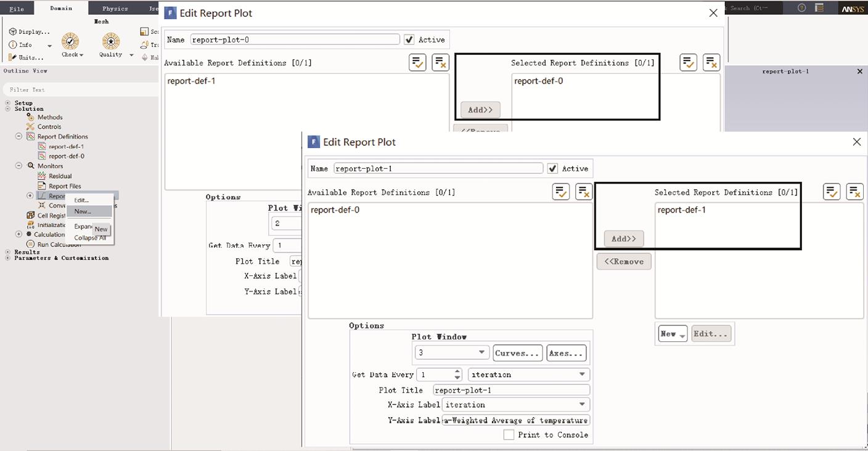Collapse the Monitors tree node
The image size is (868, 451).
coord(18,166)
